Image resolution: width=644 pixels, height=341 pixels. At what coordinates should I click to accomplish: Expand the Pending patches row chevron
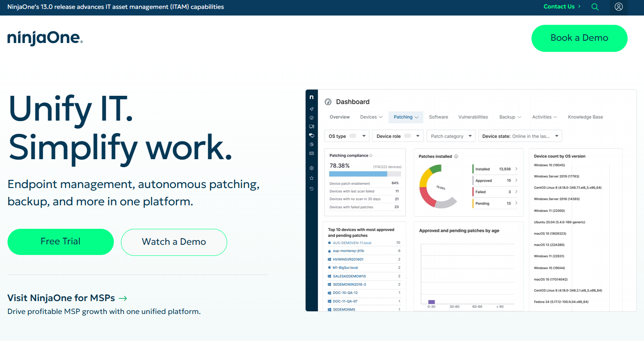pyautogui.click(x=516, y=204)
